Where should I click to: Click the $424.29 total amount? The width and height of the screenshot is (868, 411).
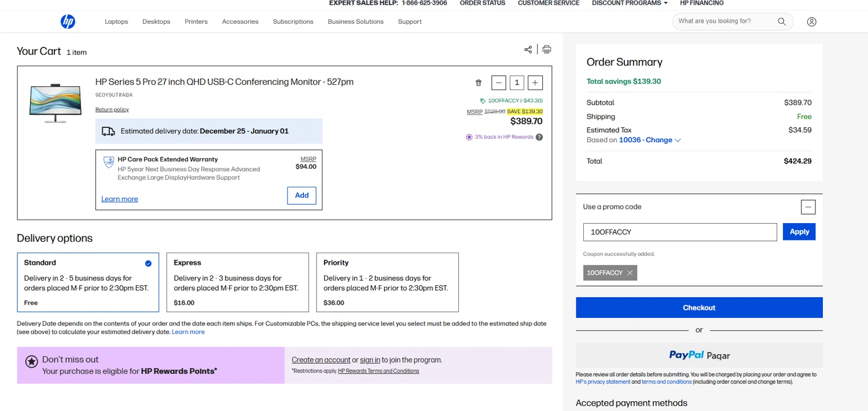[x=797, y=161]
